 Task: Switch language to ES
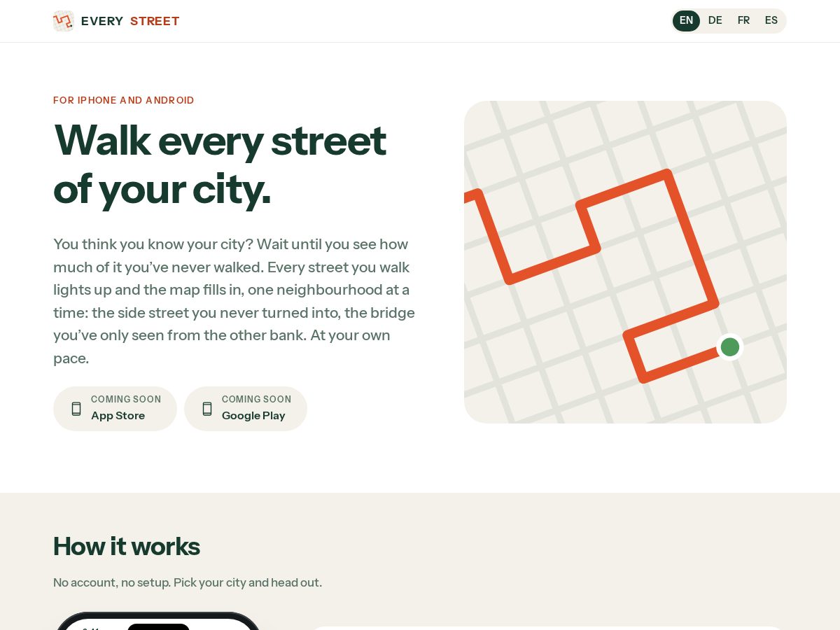coord(771,21)
